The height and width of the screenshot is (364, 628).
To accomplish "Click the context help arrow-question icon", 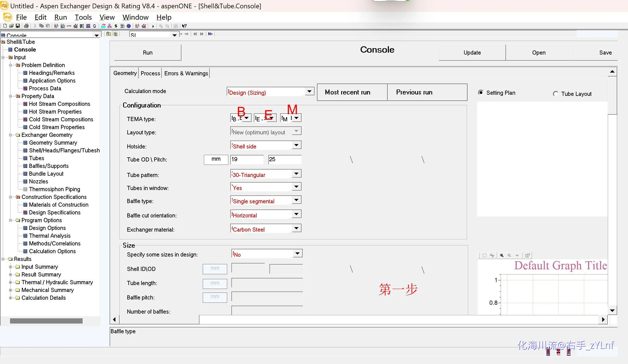I will point(184,26).
